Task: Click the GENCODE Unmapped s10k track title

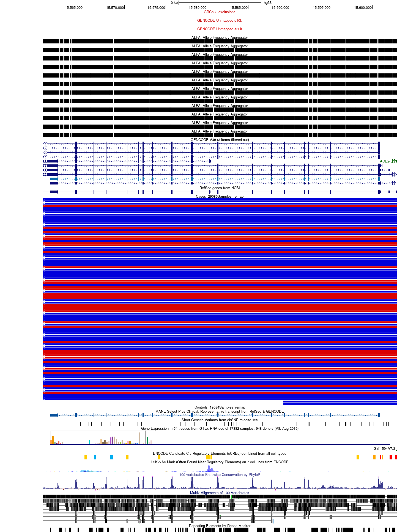Action: [x=219, y=21]
